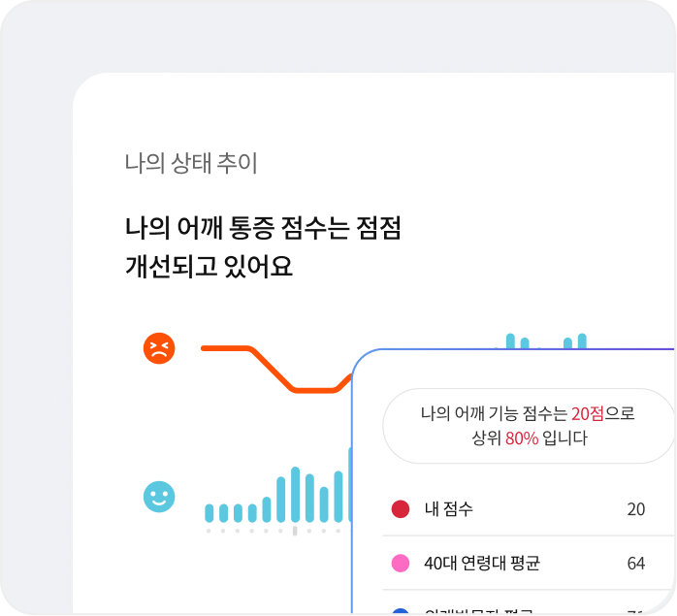The width and height of the screenshot is (677, 616).
Task: Click the tall blue bar above the highlighted marker
Action: point(295,496)
